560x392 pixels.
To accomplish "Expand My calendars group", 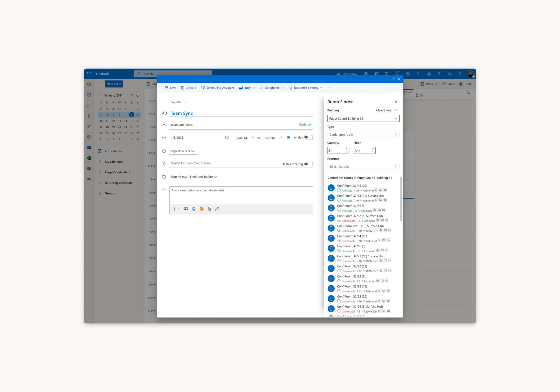I will pyautogui.click(x=99, y=162).
